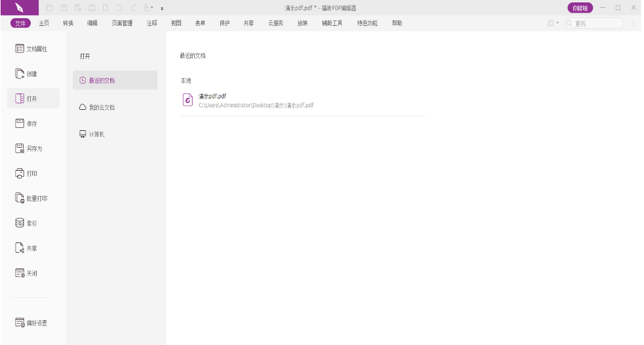
Task: Open the 特色功能 tab
Action: coord(367,24)
